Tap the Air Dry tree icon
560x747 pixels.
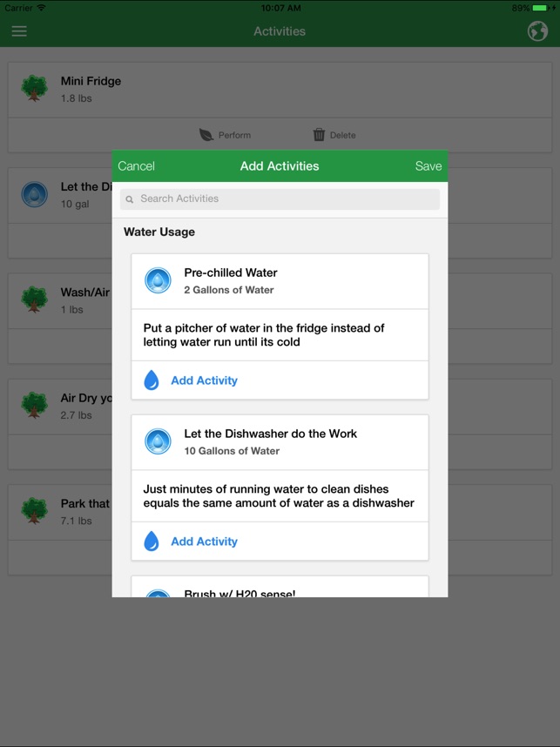click(x=34, y=406)
